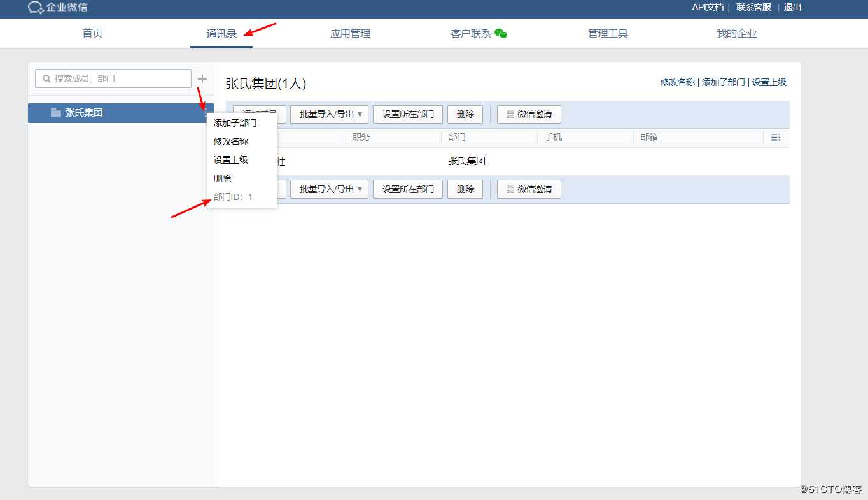This screenshot has width=868, height=500.
Task: Click the folder icon of 张氏集团
Action: pyautogui.click(x=56, y=113)
